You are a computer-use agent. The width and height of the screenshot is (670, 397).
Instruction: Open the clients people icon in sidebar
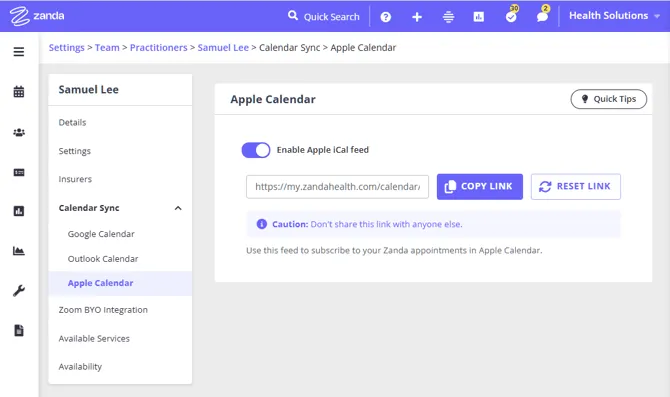(19, 132)
